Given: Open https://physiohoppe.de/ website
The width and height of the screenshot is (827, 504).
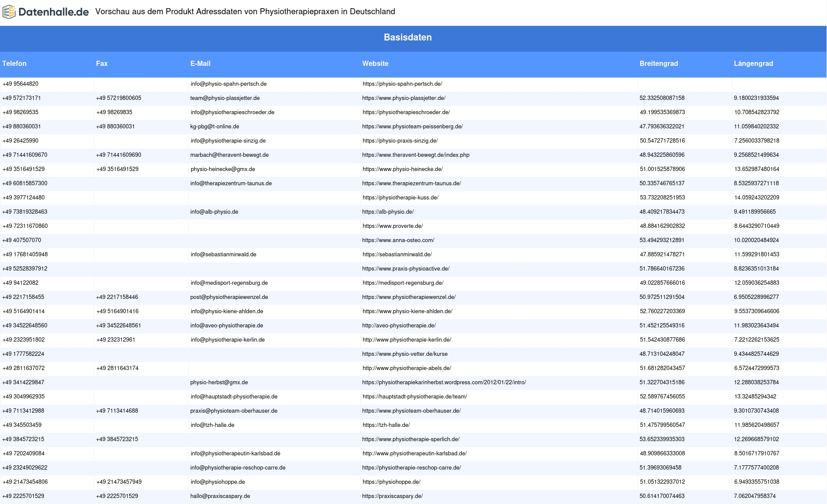Looking at the screenshot, I should pos(392,482).
